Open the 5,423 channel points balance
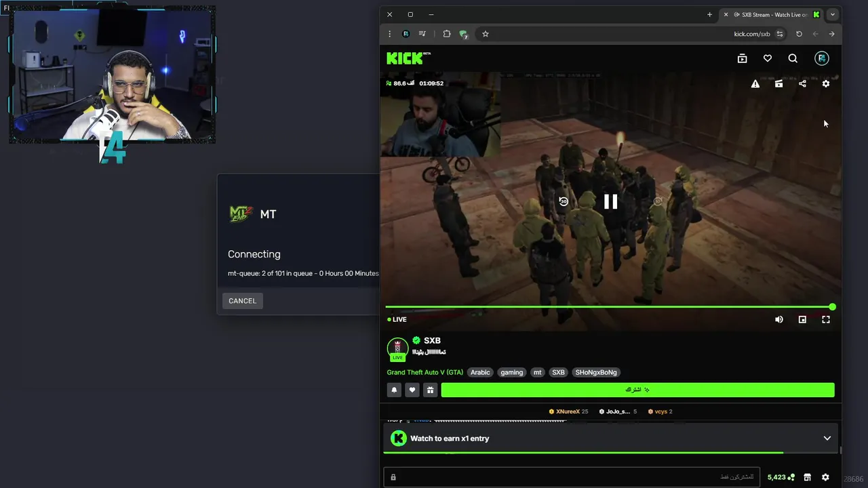868x488 pixels. (781, 477)
